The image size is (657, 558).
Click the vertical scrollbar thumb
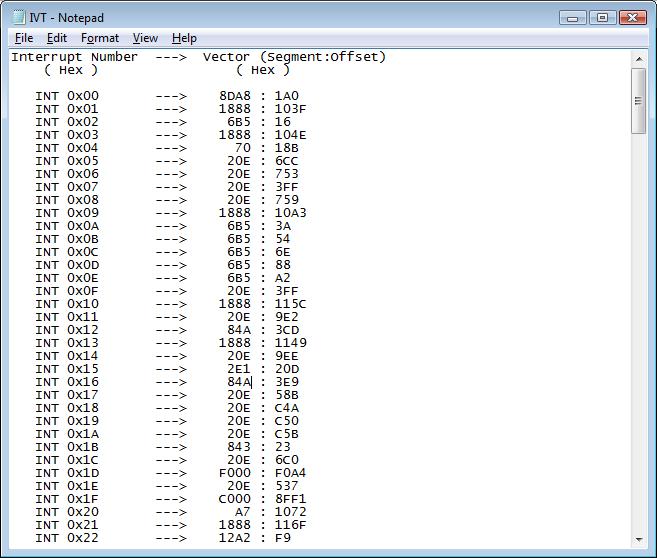(639, 100)
